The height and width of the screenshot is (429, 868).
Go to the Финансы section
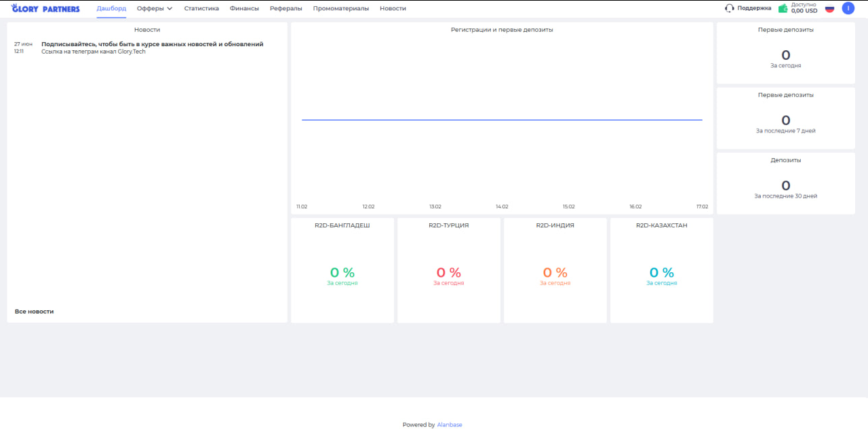(244, 9)
